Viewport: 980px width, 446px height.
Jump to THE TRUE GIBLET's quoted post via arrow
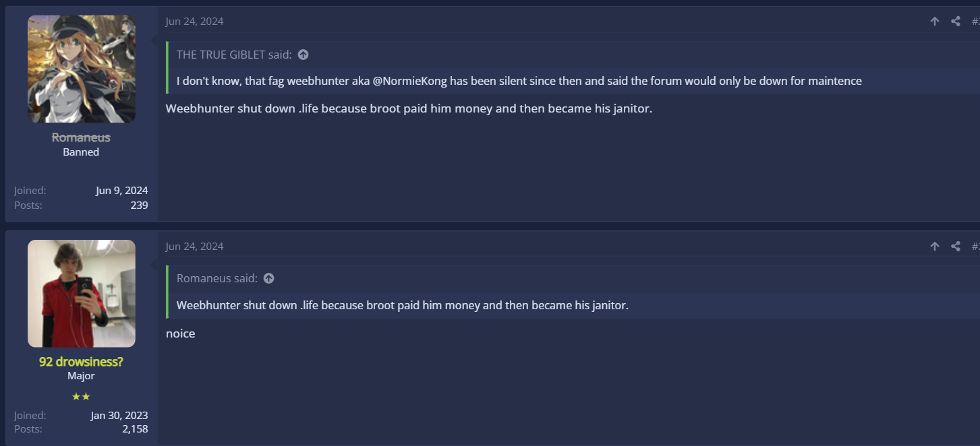(304, 55)
